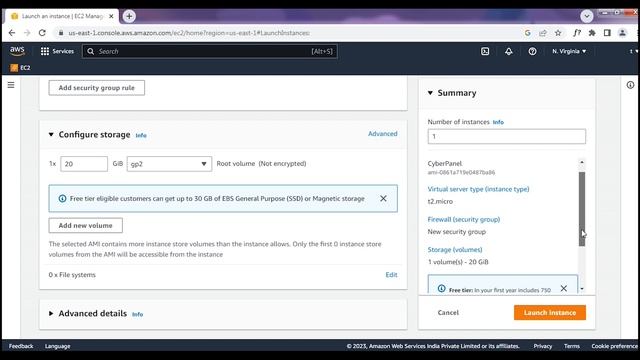This screenshot has height=360, width=640.
Task: Dismiss the Free tier summary notice
Action: (x=564, y=288)
